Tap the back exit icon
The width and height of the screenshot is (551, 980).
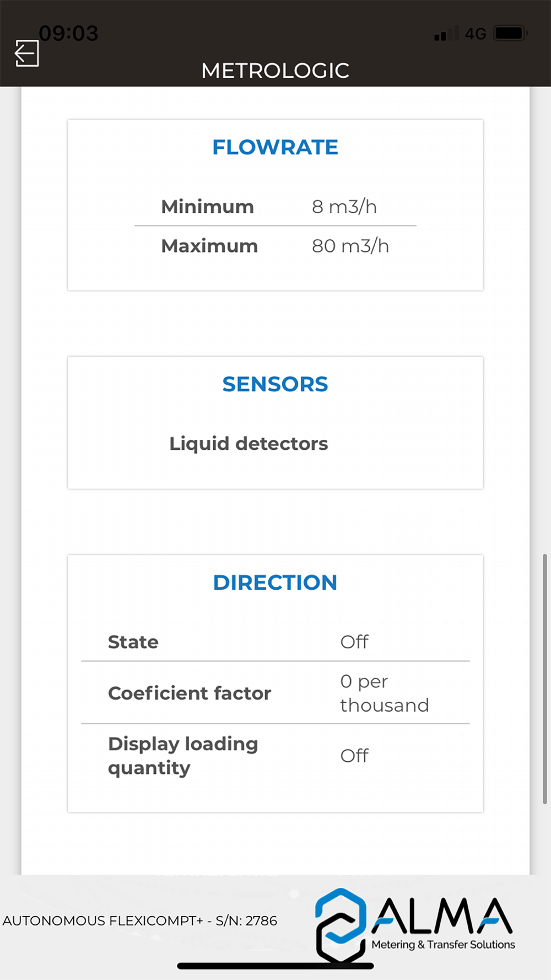pos(26,53)
